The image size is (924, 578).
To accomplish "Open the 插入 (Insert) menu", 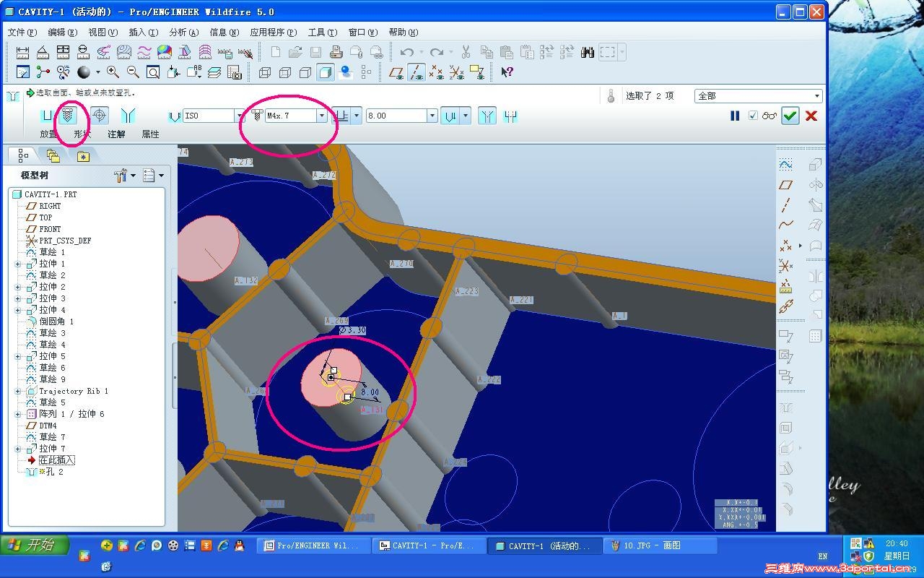I will (x=143, y=32).
